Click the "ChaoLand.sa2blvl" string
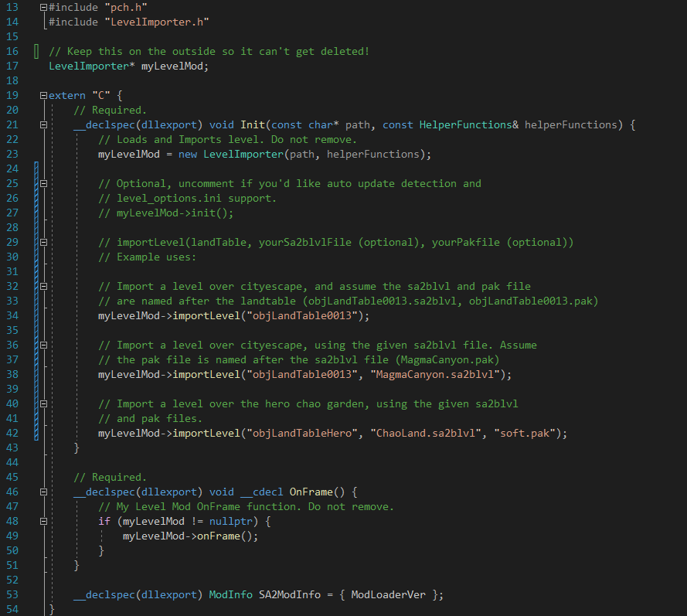Image resolution: width=687 pixels, height=616 pixels. click(x=426, y=434)
